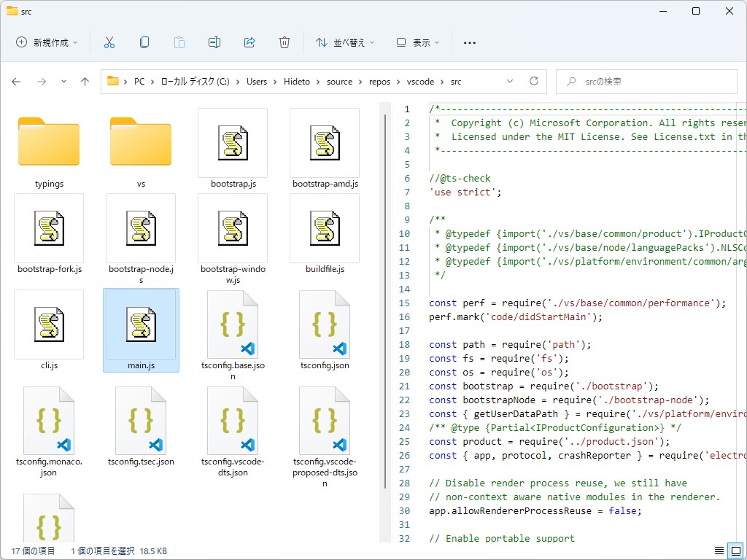
Task: Expand the 並べ替え sort menu
Action: tap(344, 42)
